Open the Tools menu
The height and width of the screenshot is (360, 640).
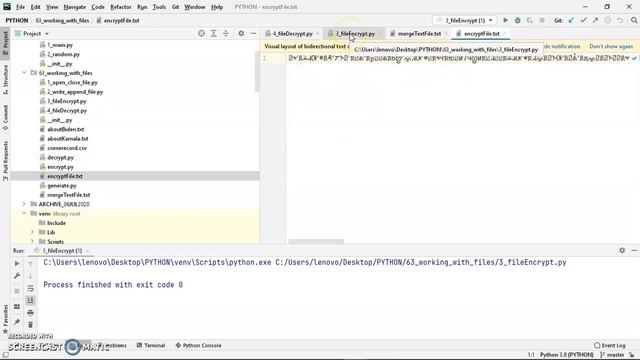pos(159,7)
